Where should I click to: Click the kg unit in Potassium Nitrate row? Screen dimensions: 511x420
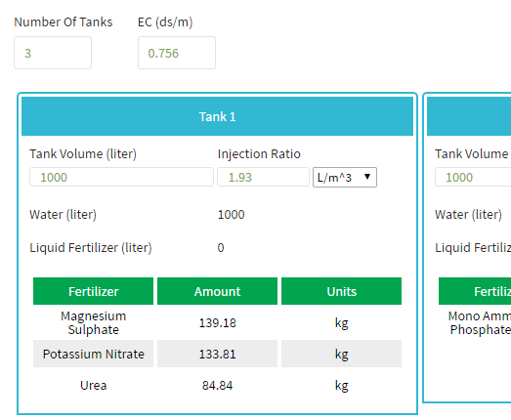point(342,355)
